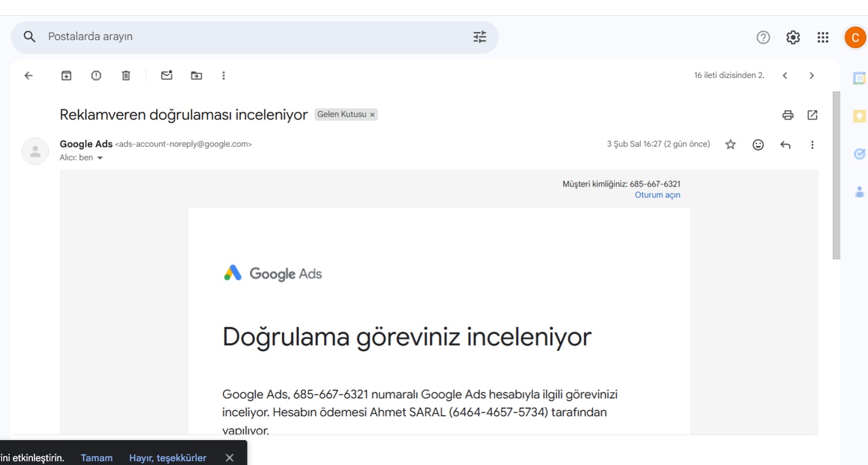Star the Google Ads message
This screenshot has height=465, width=868.
pos(730,144)
